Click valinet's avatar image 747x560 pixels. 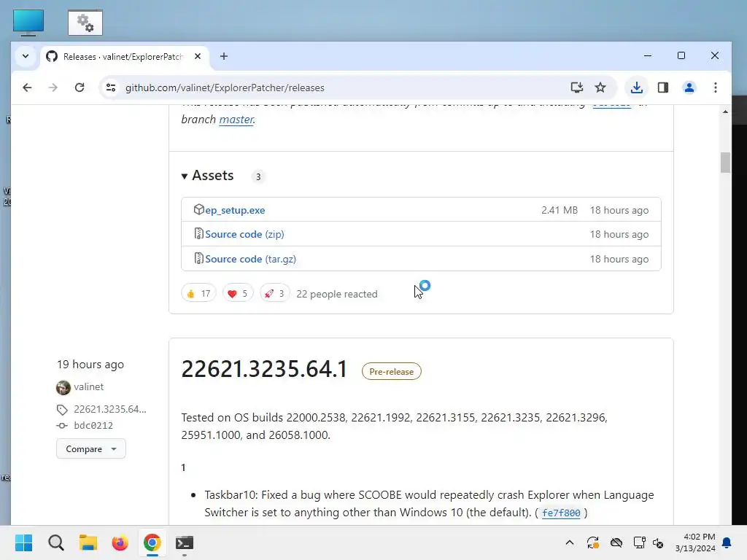click(63, 388)
